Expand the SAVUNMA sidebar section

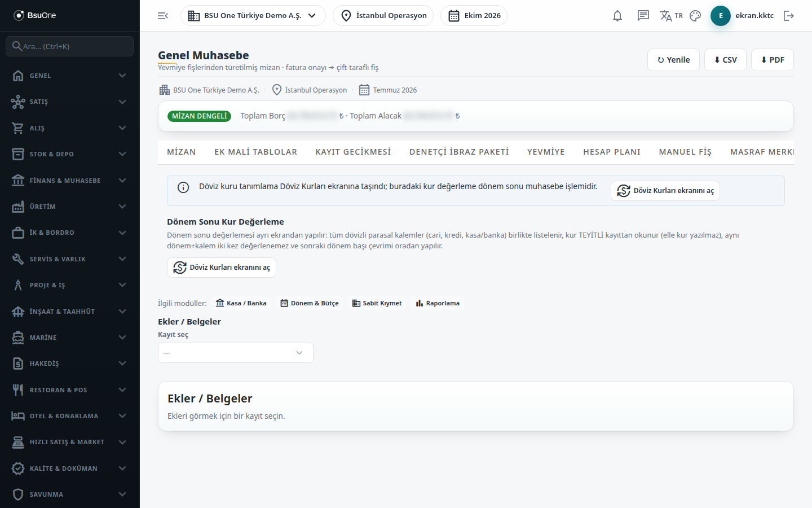coord(70,494)
